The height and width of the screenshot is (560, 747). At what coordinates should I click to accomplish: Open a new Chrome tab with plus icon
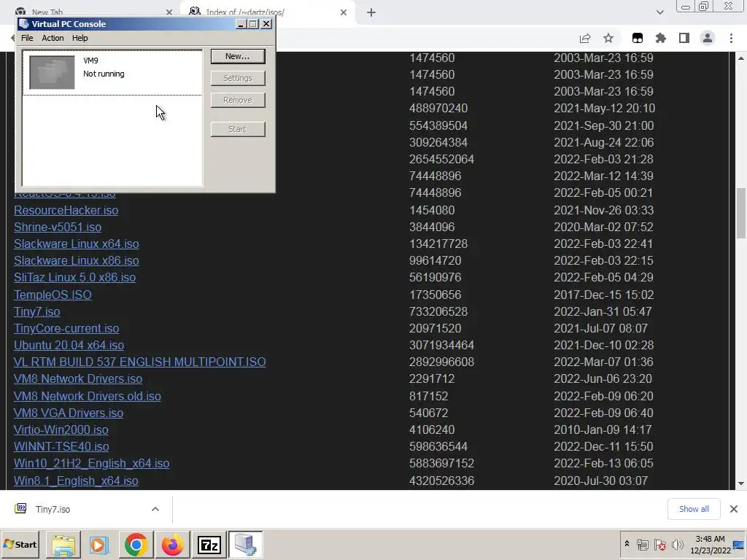(371, 12)
